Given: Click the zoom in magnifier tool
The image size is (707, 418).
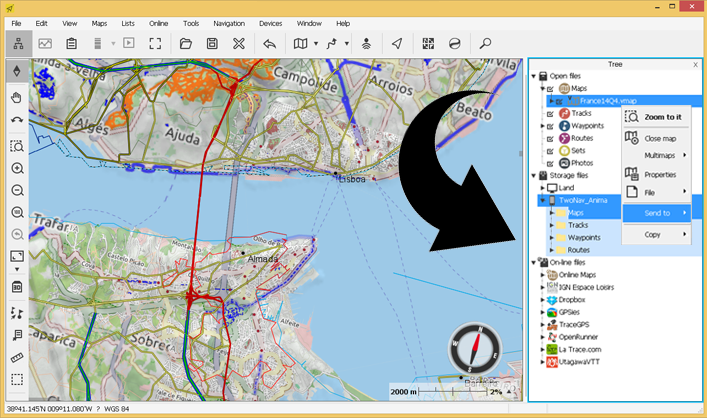Looking at the screenshot, I should [17, 169].
